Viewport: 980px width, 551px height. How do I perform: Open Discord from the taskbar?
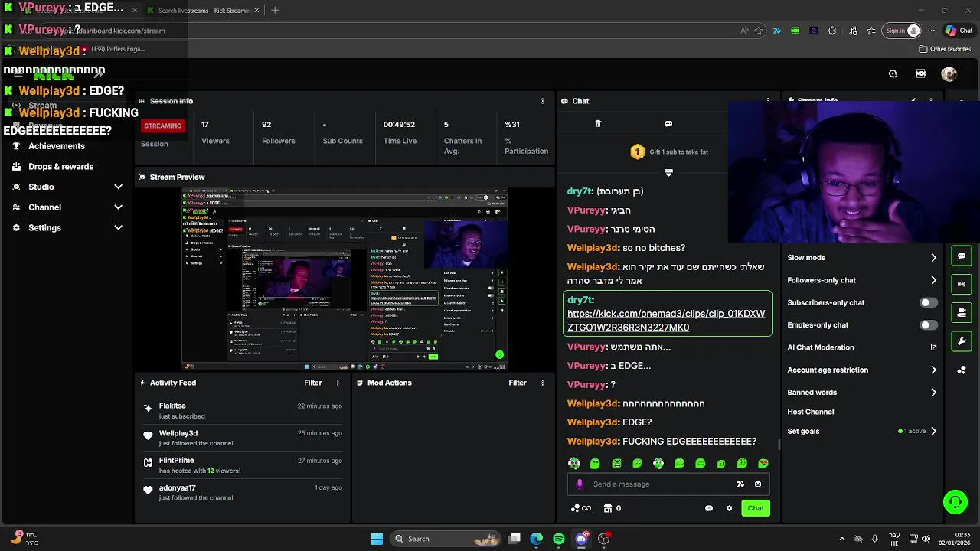click(x=582, y=539)
